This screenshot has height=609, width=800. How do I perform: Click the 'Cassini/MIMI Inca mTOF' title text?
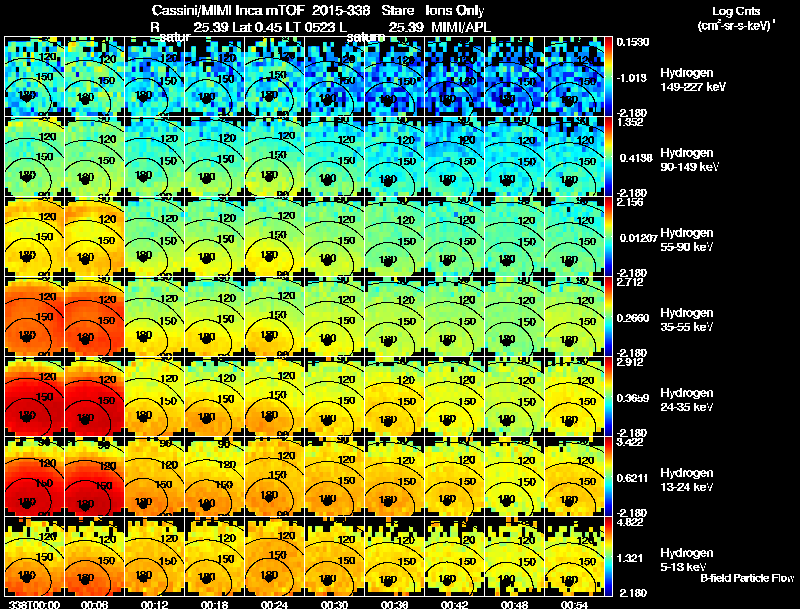228,11
